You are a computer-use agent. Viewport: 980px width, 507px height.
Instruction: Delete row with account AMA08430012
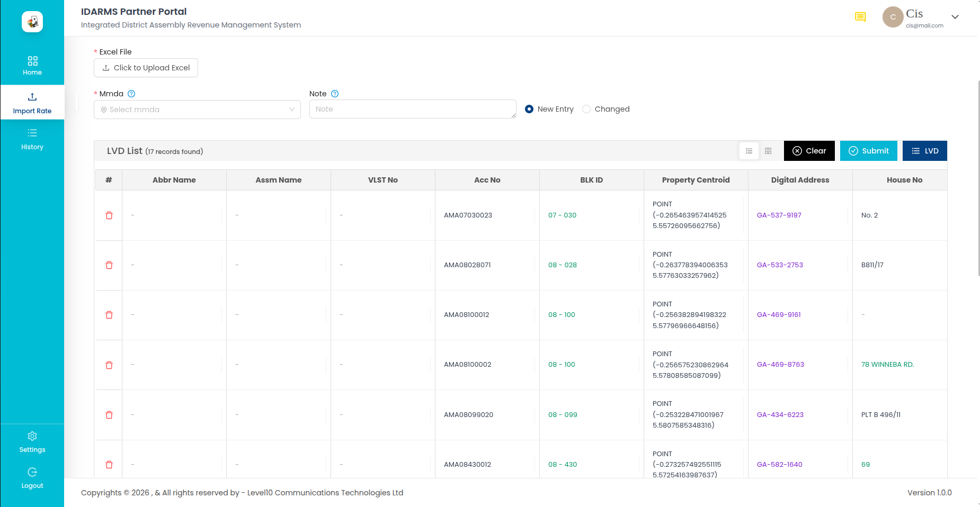coord(109,465)
